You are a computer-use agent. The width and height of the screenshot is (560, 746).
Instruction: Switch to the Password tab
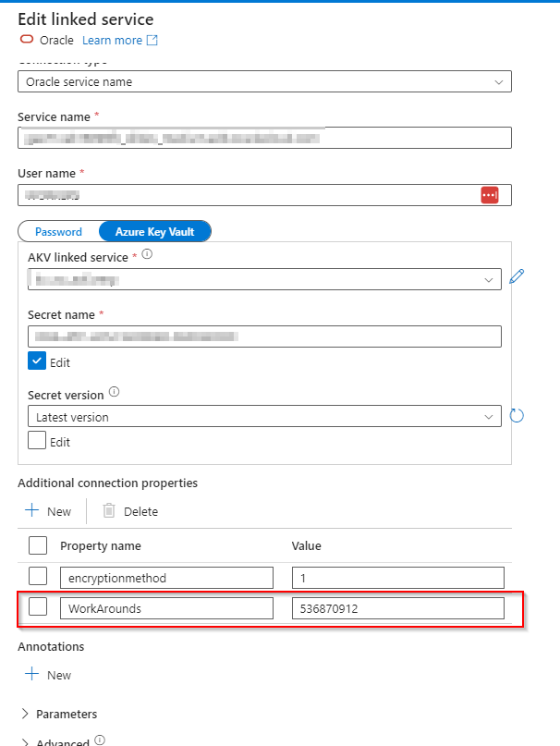(58, 232)
